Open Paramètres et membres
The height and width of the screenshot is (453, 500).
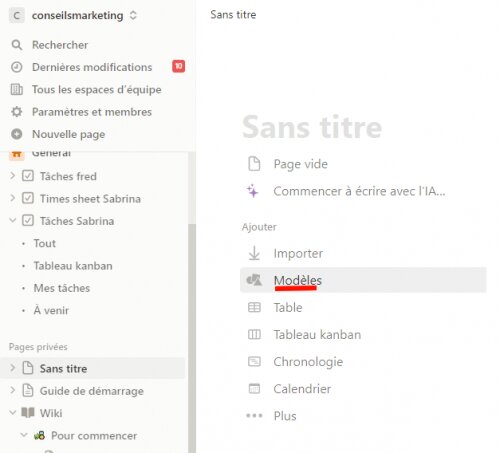(x=92, y=112)
